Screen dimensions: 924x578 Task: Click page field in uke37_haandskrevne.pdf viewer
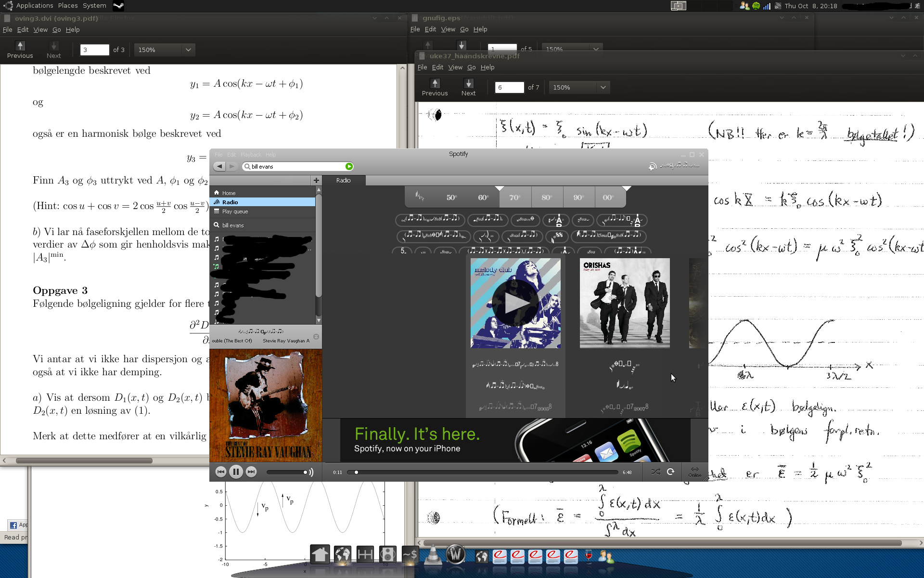coord(510,87)
